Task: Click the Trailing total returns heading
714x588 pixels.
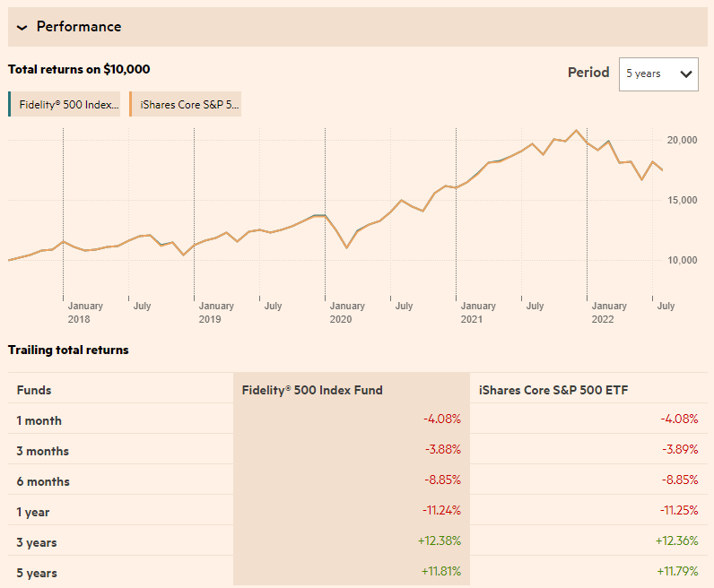Action: (x=68, y=350)
